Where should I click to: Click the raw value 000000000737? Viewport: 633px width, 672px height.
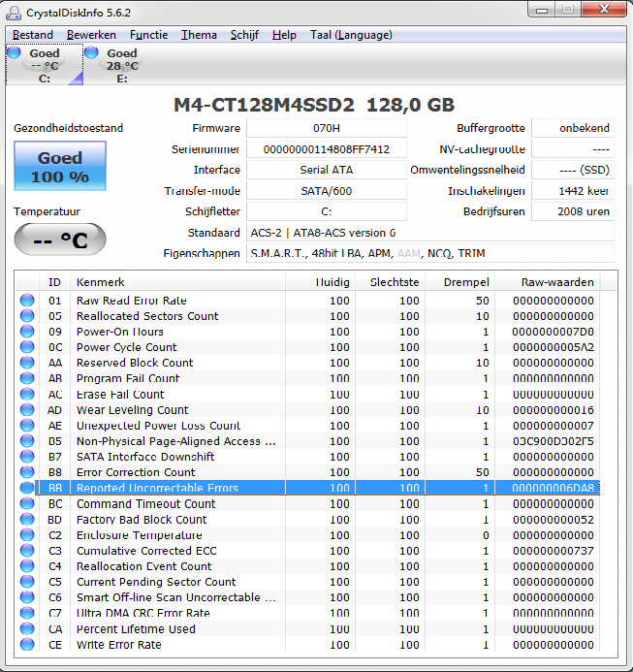[x=553, y=551]
